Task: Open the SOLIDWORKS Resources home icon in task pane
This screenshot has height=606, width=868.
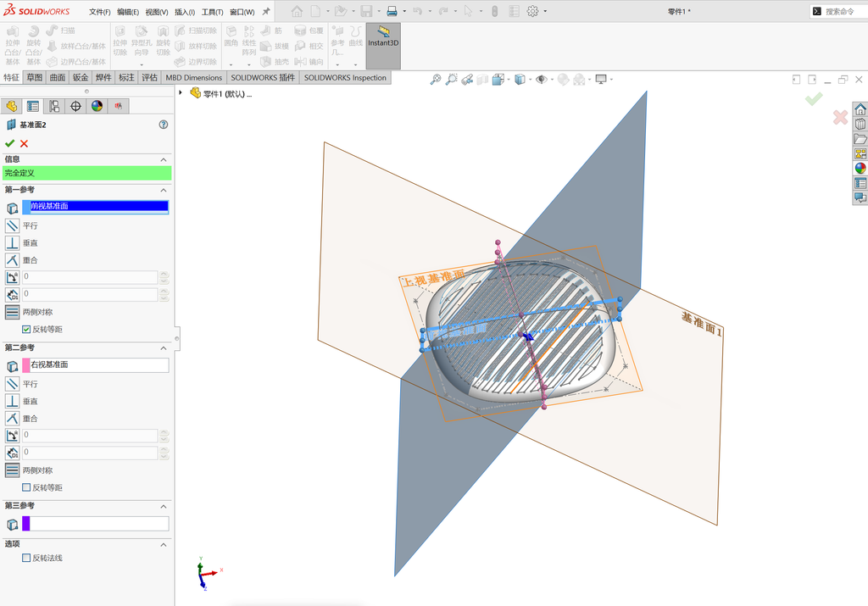Action: [x=860, y=108]
